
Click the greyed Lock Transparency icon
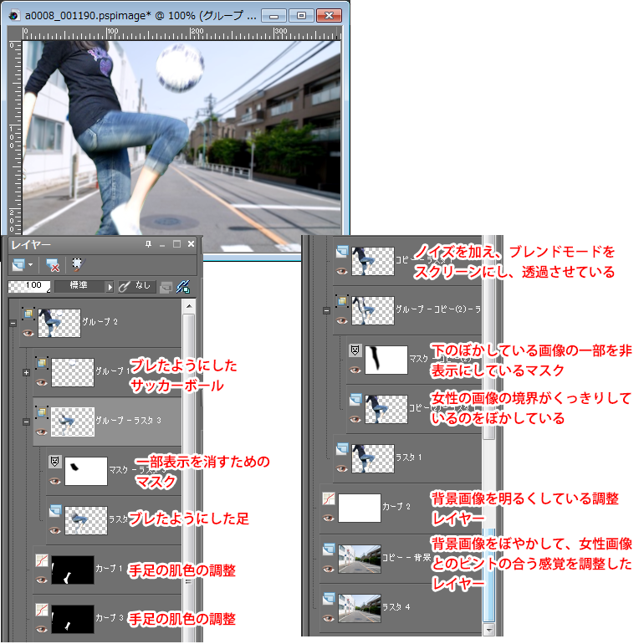click(166, 287)
